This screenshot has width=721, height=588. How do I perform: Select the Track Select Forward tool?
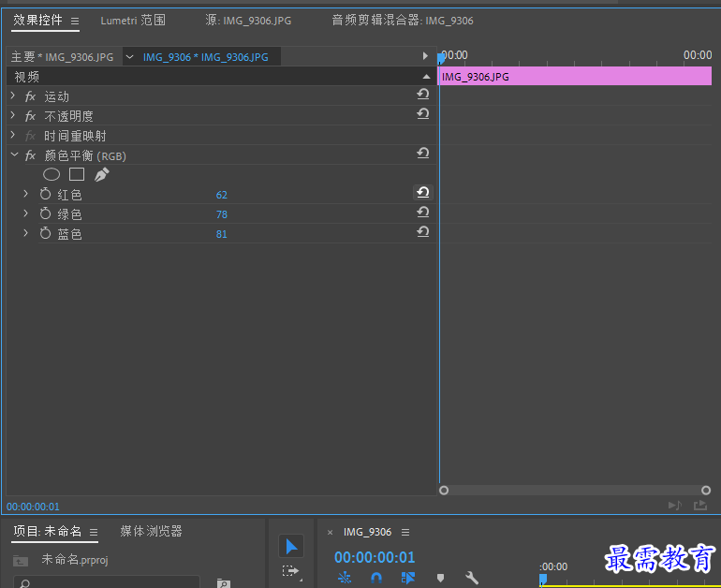click(x=290, y=571)
